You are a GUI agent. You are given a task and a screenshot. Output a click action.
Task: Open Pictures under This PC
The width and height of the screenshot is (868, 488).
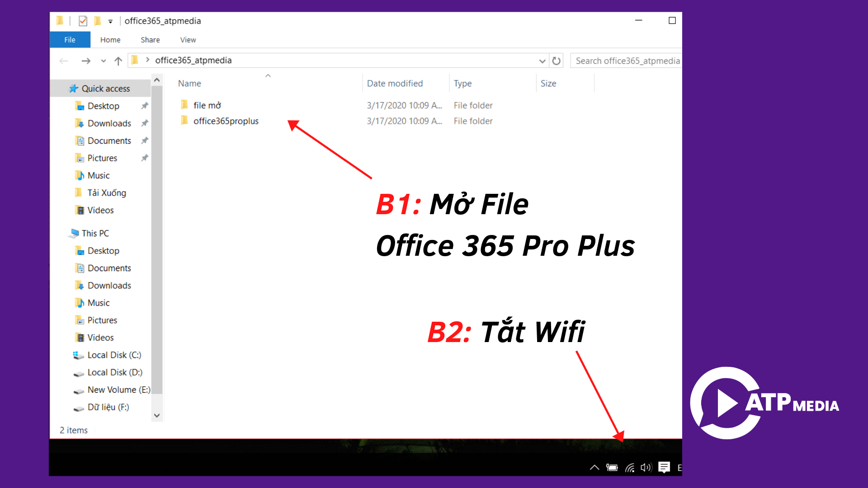coord(102,320)
